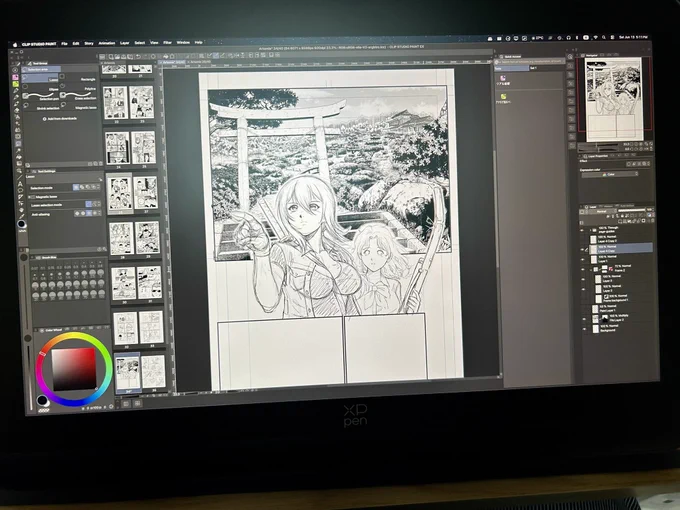Toggle visibility of Layer 1
The image size is (680, 510).
pos(583,259)
